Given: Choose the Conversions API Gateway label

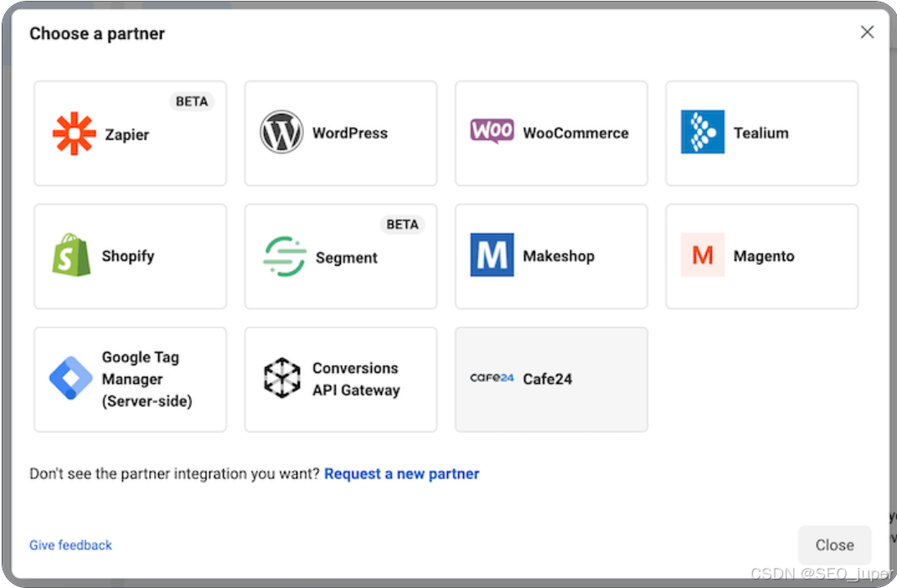Looking at the screenshot, I should [356, 379].
